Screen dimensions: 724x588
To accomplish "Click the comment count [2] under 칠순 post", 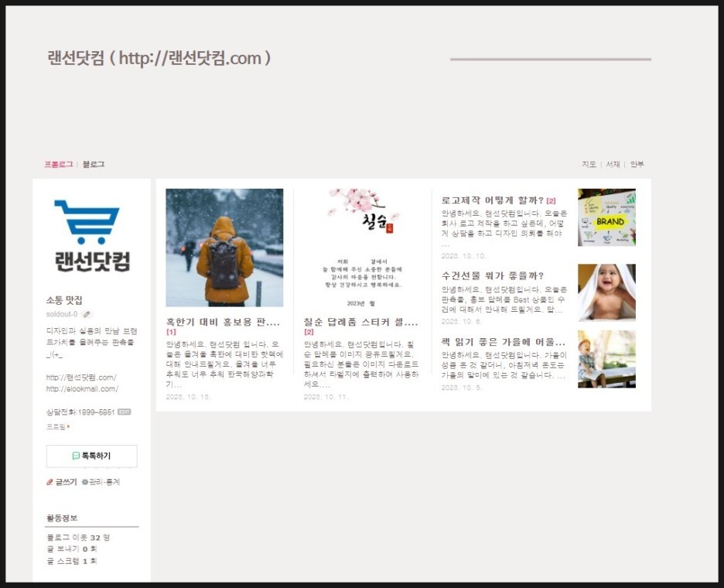I will 309,332.
